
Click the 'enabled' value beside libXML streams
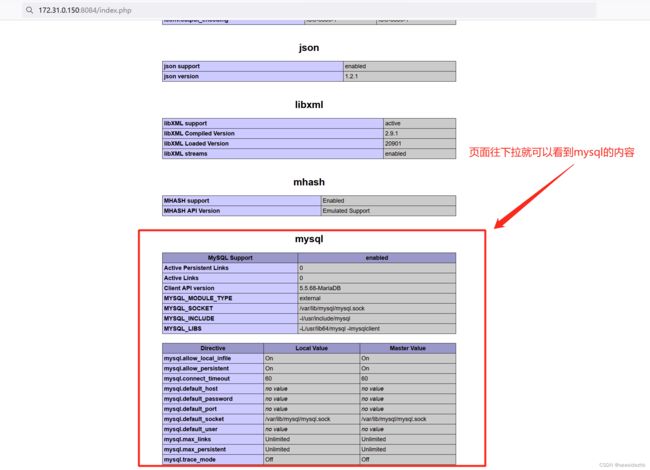(x=420, y=153)
